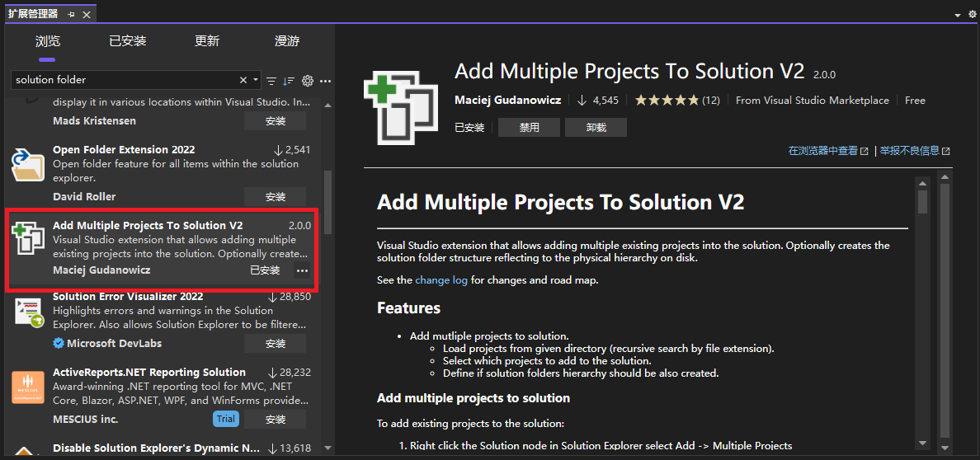
Task: Click download icon beside 28,850
Action: 272,297
